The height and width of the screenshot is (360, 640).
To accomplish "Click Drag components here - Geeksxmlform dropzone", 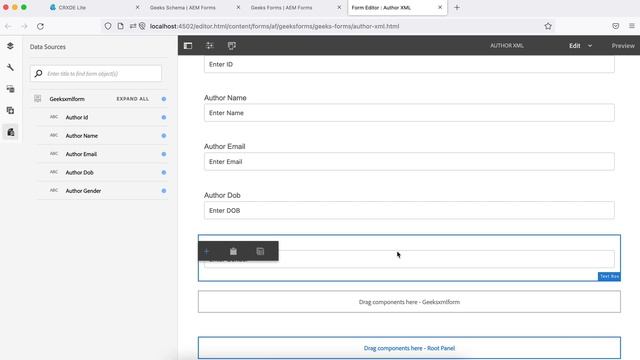I will tap(409, 302).
